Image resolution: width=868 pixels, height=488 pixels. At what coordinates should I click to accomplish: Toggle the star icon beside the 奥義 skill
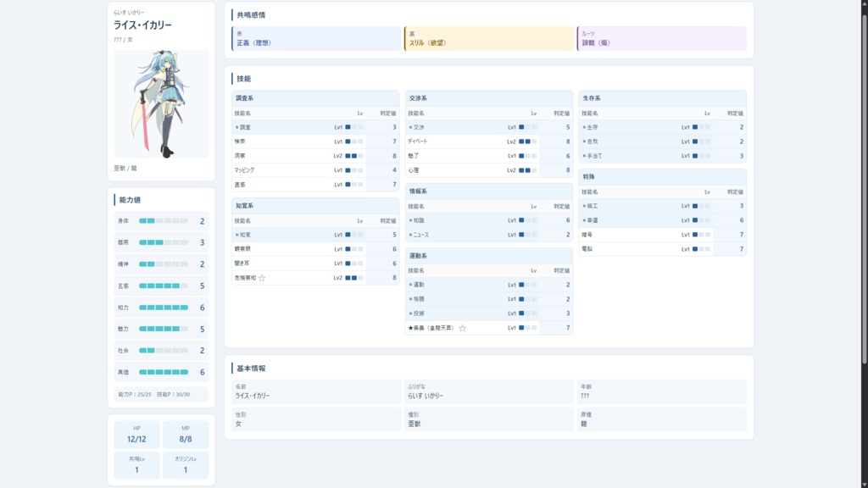462,328
